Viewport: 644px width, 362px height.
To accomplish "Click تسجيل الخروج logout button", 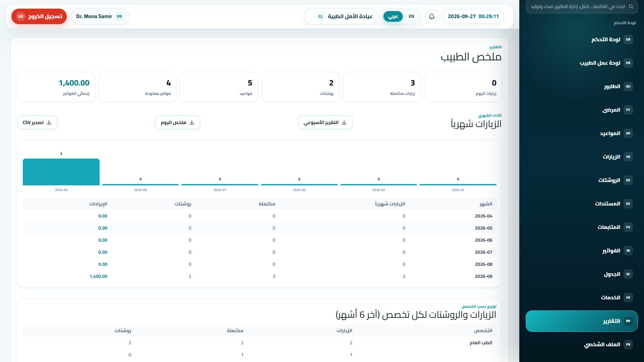I will click(x=39, y=16).
